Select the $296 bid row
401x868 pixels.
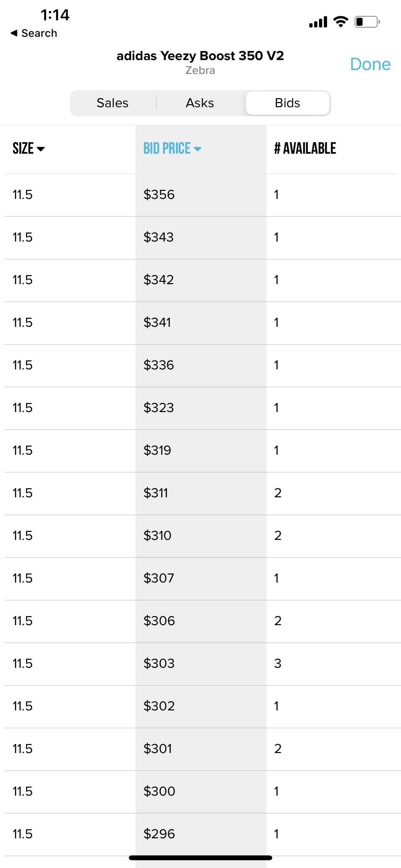click(x=200, y=834)
